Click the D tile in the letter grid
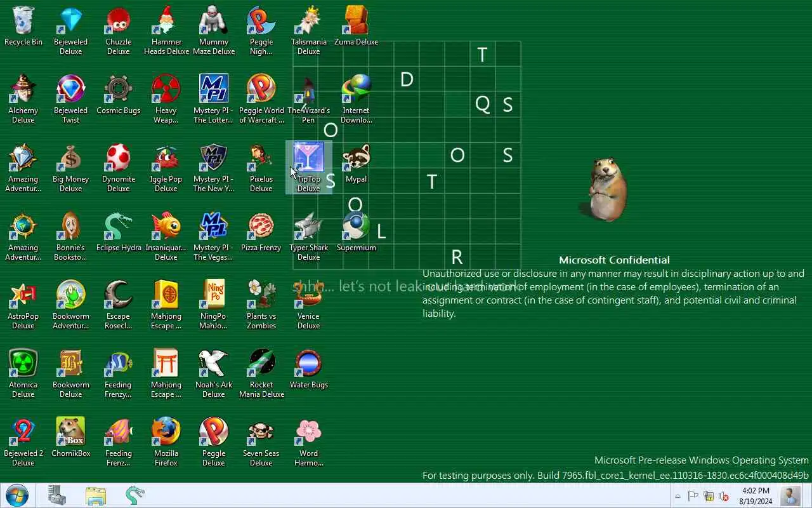 [x=407, y=79]
